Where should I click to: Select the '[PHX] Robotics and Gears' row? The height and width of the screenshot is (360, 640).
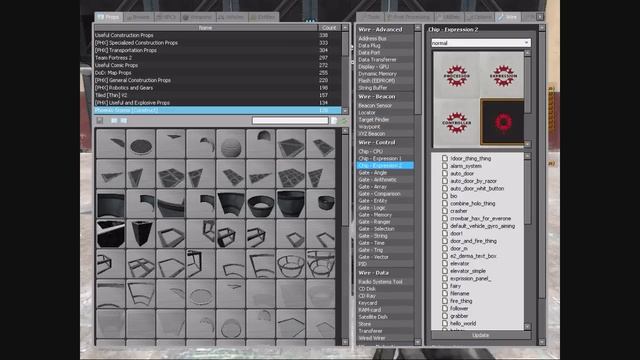(218, 88)
